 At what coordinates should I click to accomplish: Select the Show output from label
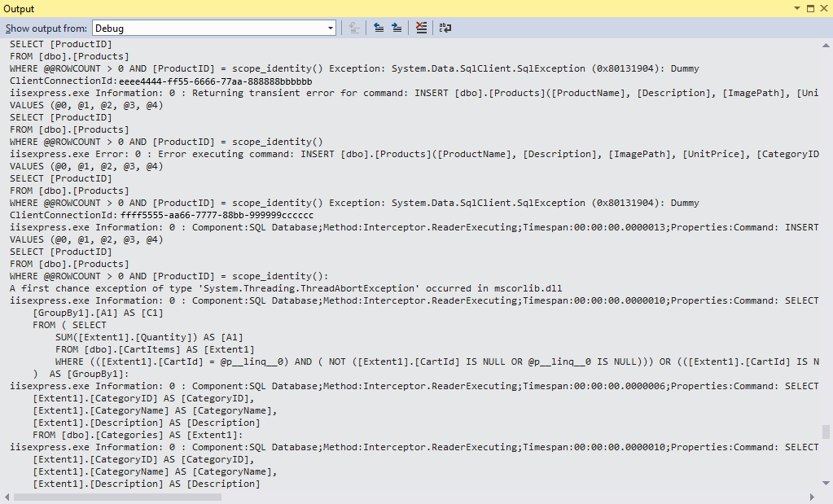click(x=46, y=27)
